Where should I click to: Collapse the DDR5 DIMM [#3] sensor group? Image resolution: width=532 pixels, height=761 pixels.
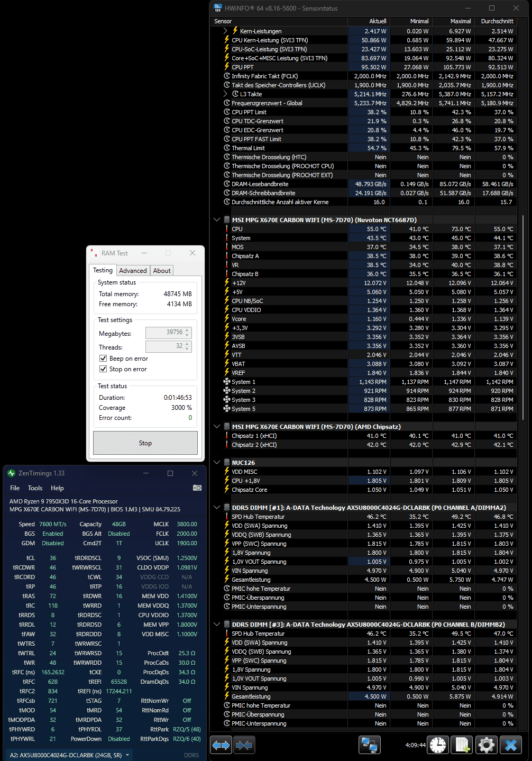(x=217, y=625)
